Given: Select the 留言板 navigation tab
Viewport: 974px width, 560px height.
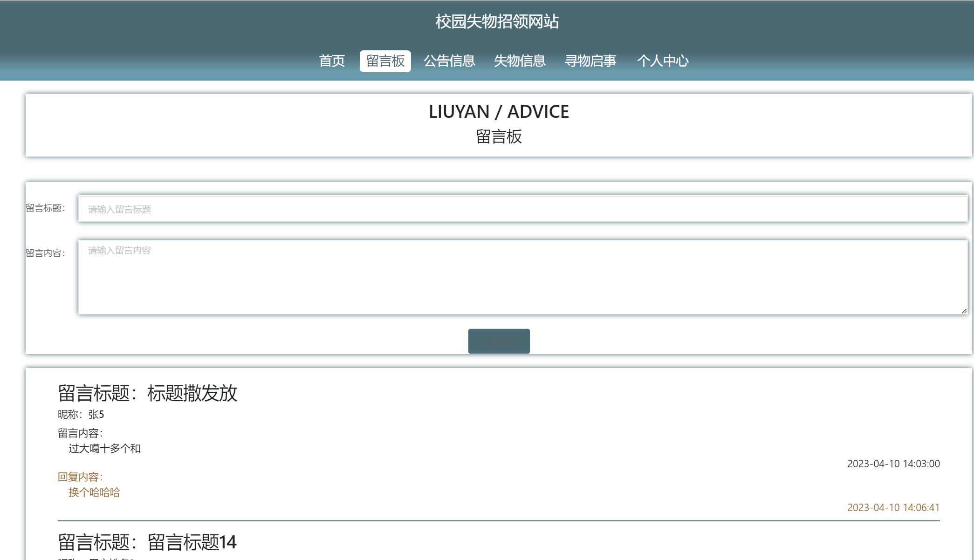Looking at the screenshot, I should tap(385, 61).
